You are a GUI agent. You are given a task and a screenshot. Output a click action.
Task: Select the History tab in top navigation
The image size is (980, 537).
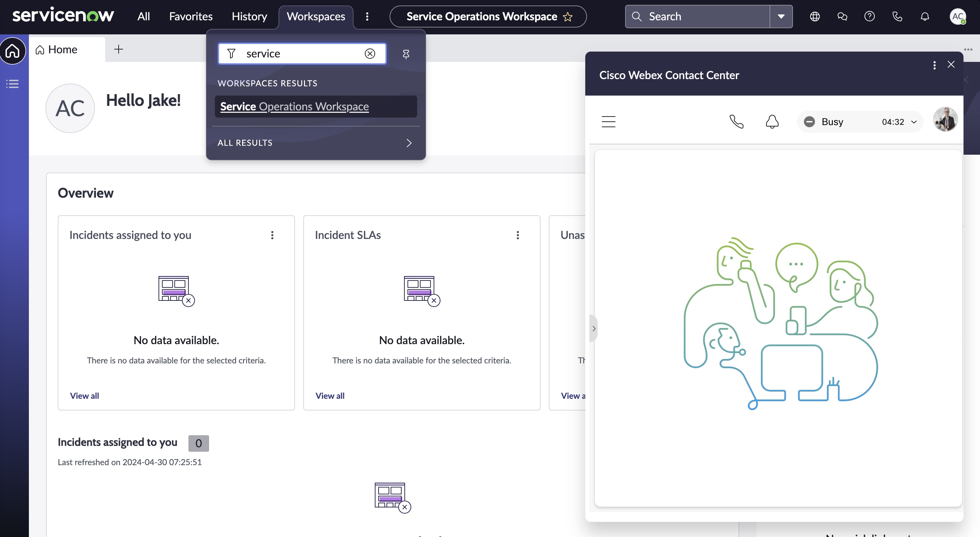click(249, 16)
